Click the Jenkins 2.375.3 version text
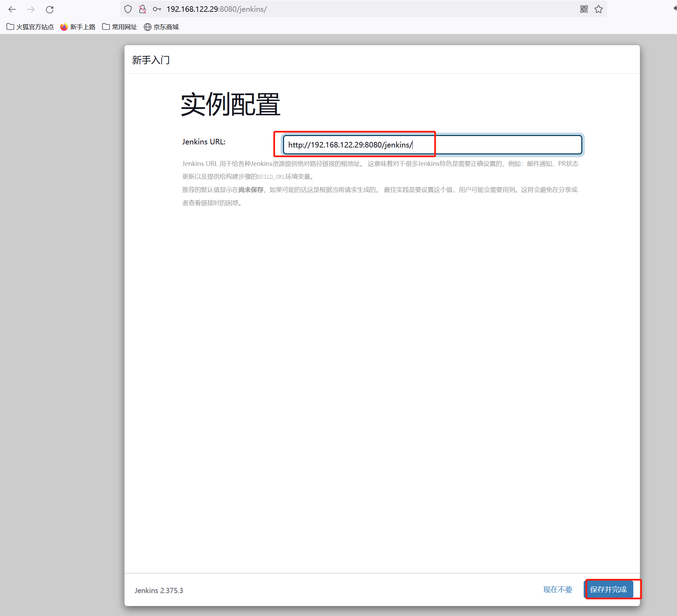The image size is (677, 616). (x=159, y=591)
